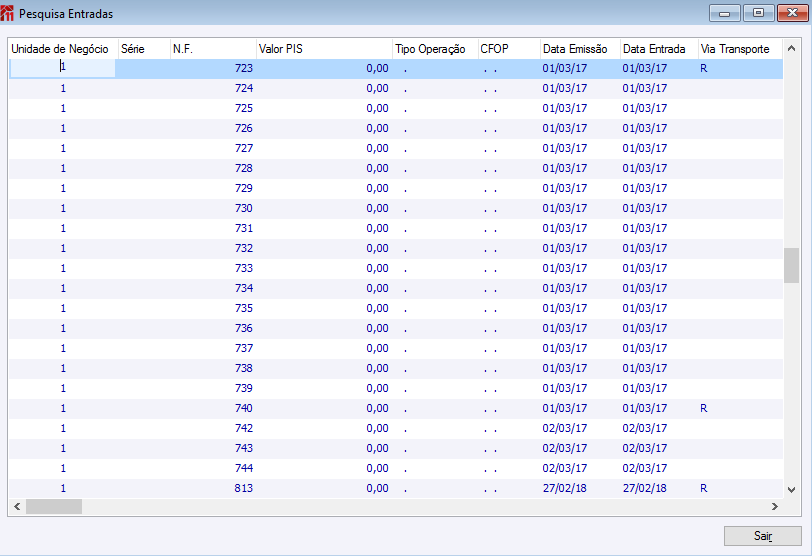Select the row with N.F. 723
This screenshot has height=556, width=812.
coord(396,68)
